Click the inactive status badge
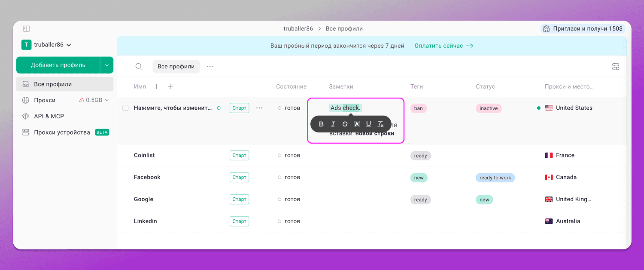Image resolution: width=644 pixels, height=270 pixels. point(489,108)
